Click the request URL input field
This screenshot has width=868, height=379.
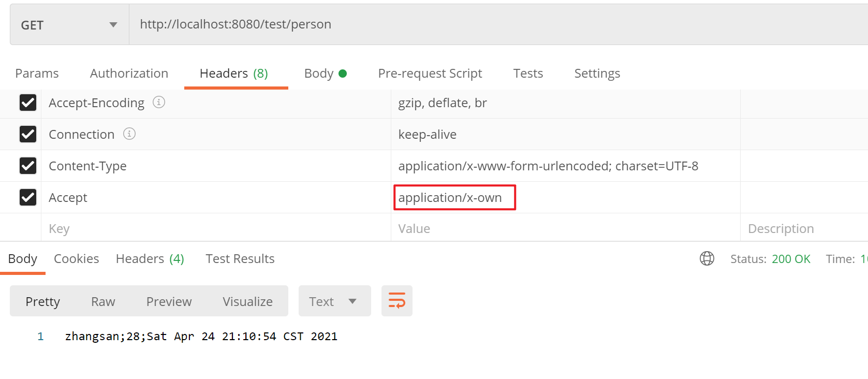point(466,24)
